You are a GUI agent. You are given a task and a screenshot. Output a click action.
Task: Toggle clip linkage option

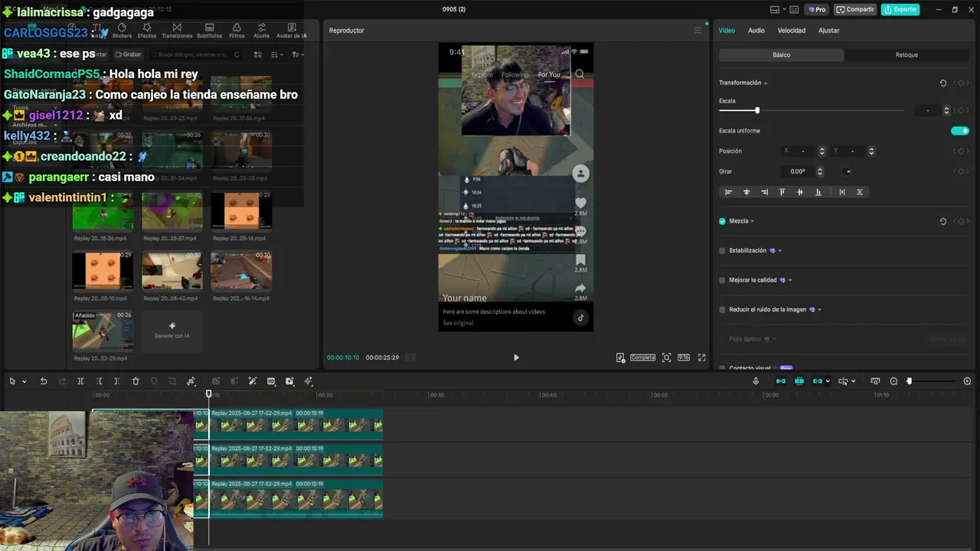(818, 381)
